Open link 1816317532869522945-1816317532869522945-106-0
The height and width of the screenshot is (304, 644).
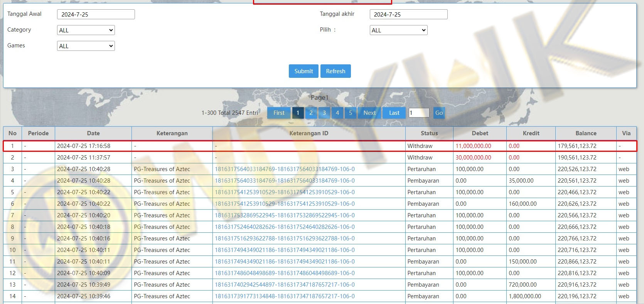tap(285, 215)
